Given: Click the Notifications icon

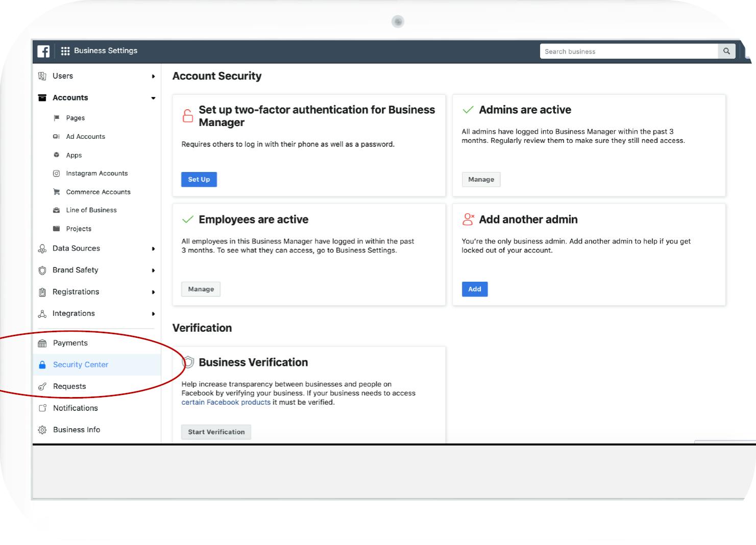Looking at the screenshot, I should point(43,408).
